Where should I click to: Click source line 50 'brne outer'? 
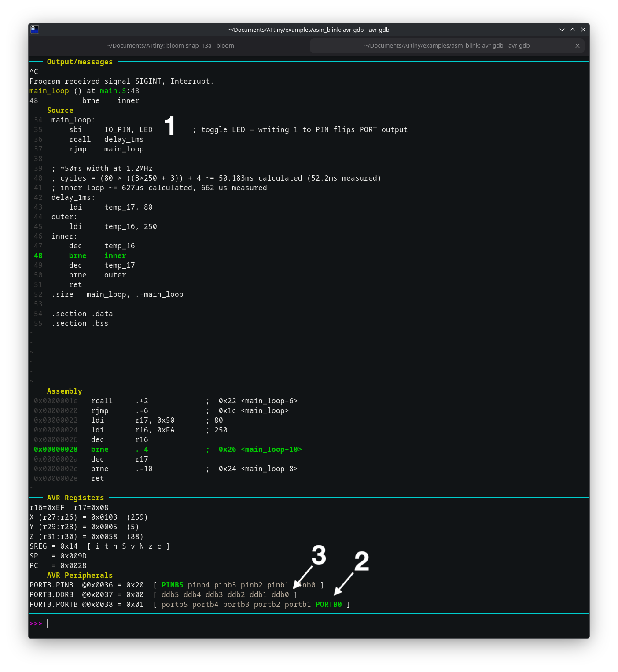point(98,275)
